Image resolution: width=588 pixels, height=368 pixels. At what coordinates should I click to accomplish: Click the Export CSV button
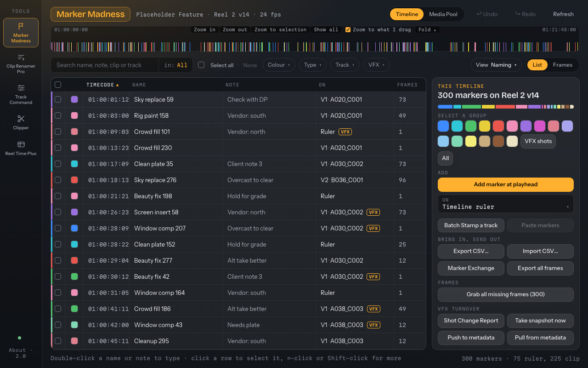pos(471,251)
